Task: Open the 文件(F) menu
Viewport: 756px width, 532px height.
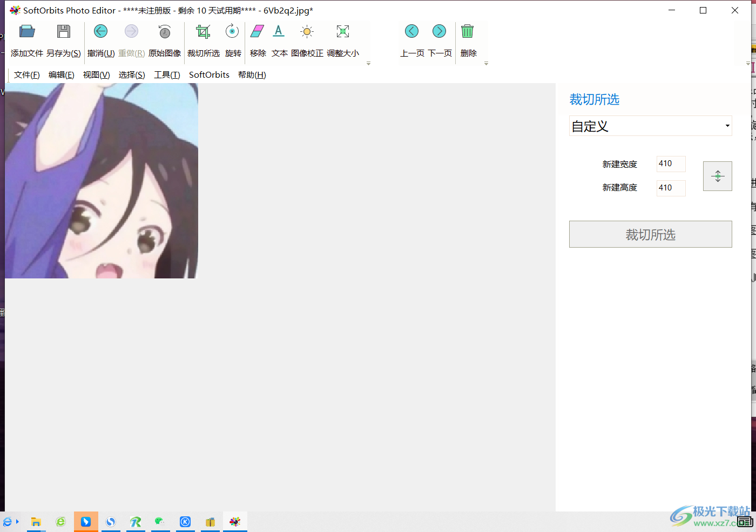Action: 27,75
